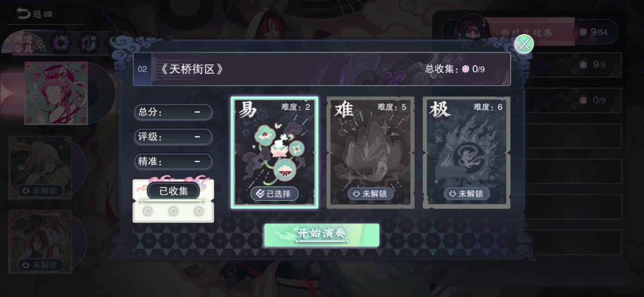
Task: Tap the locked yellow album thumbnail
Action: [x=40, y=167]
